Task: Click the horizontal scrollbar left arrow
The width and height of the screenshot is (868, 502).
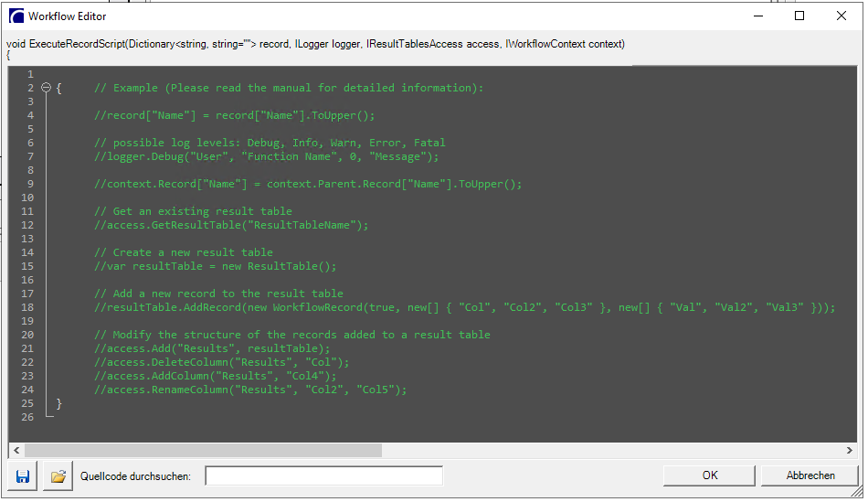Action: 16,451
